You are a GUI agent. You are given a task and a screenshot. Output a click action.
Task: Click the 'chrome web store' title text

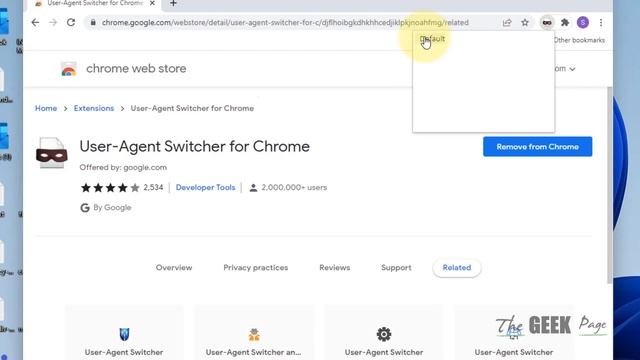pos(136,69)
